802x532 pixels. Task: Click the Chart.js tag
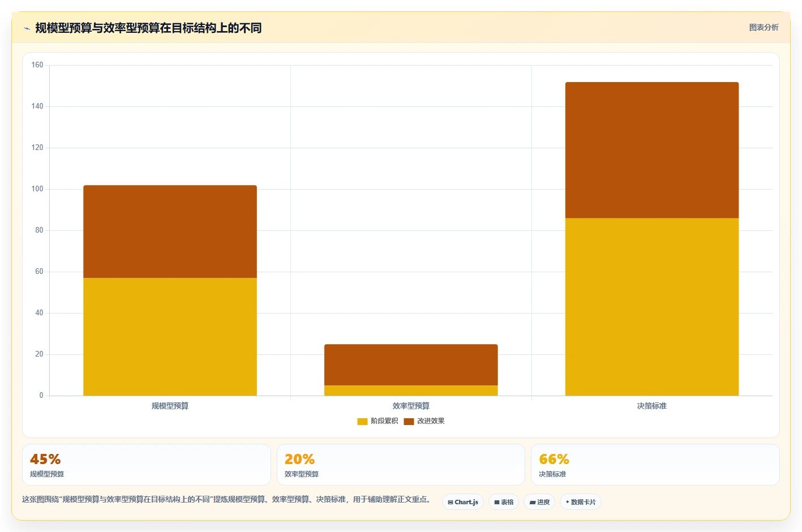463,502
